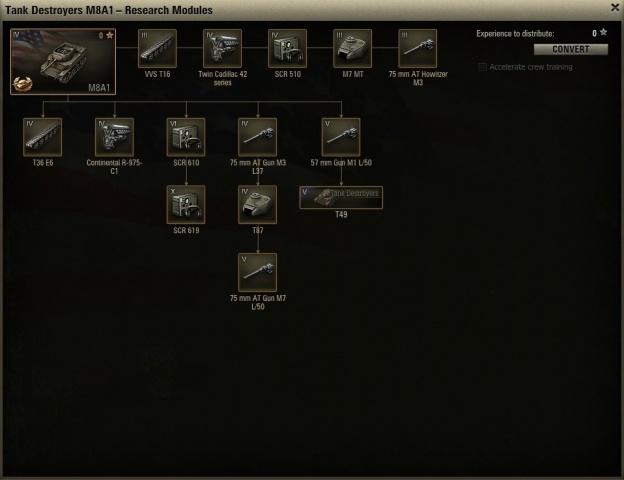This screenshot has width=624, height=480.
Task: Click the M8A1 mastery badge icon
Action: [x=23, y=84]
